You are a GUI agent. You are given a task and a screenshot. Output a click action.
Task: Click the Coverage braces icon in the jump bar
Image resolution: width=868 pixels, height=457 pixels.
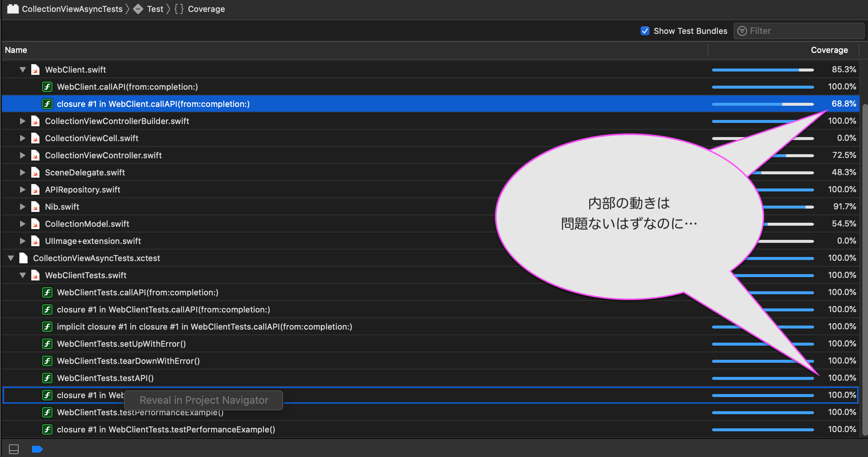click(x=178, y=9)
